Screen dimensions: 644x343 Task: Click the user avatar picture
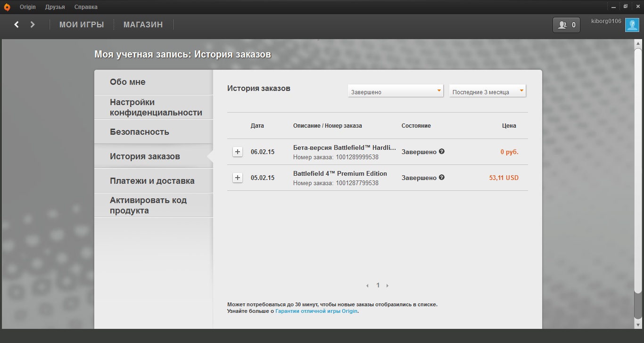click(632, 25)
